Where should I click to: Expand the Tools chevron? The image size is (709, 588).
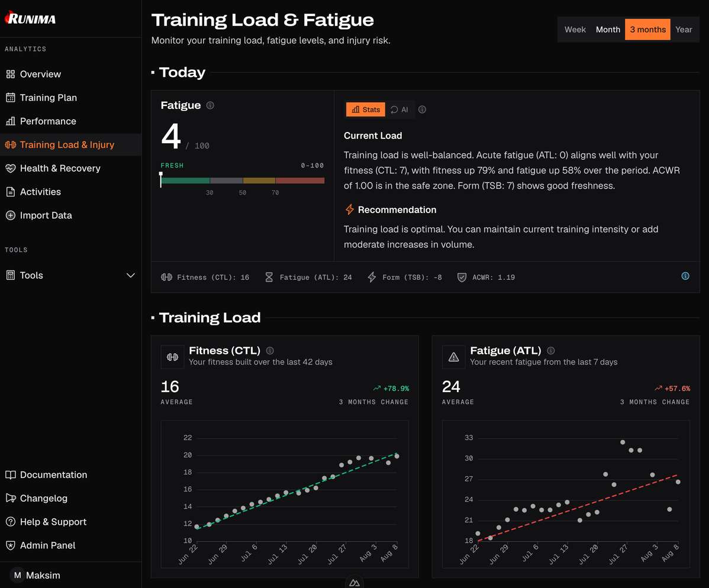tap(131, 275)
